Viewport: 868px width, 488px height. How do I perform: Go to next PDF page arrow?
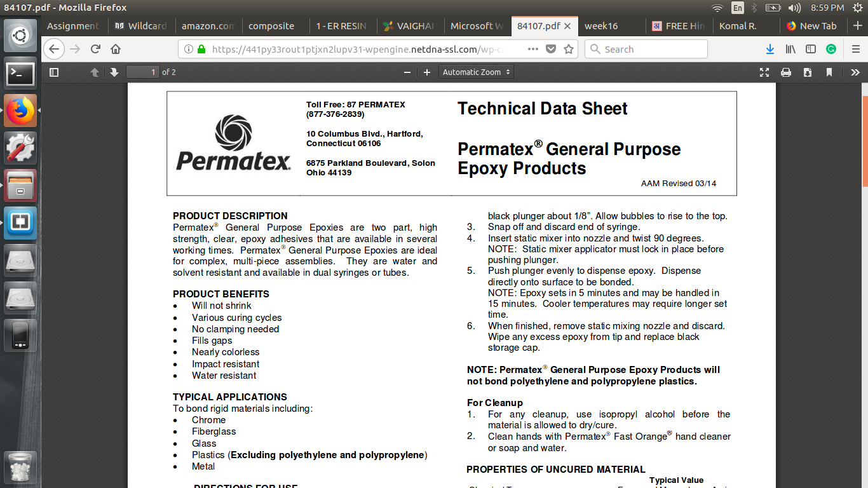(114, 72)
